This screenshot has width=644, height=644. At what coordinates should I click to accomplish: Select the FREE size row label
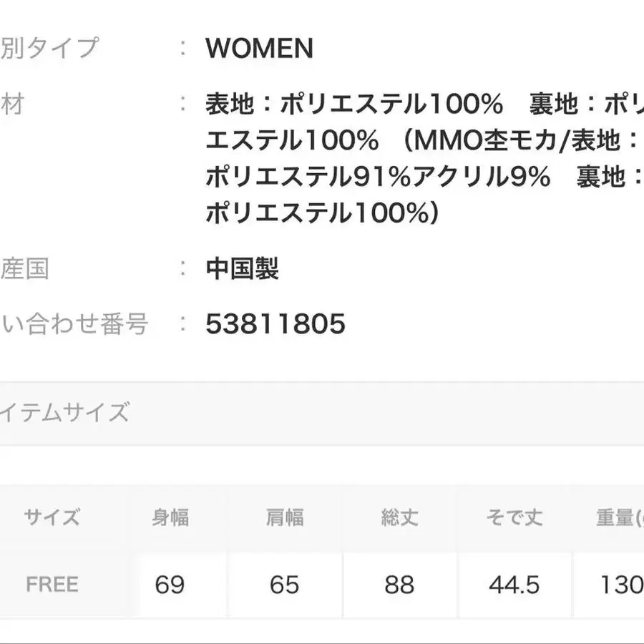[x=52, y=585]
